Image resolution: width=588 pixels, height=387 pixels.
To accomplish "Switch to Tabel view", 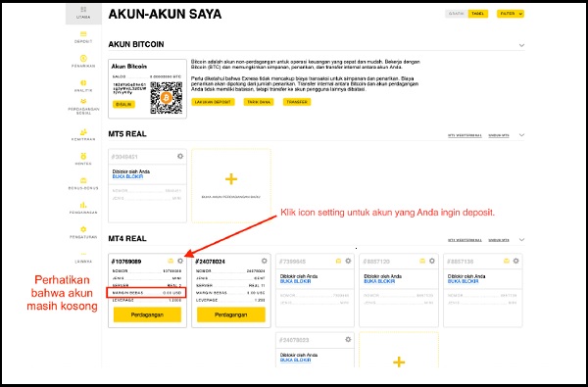I will pos(478,14).
